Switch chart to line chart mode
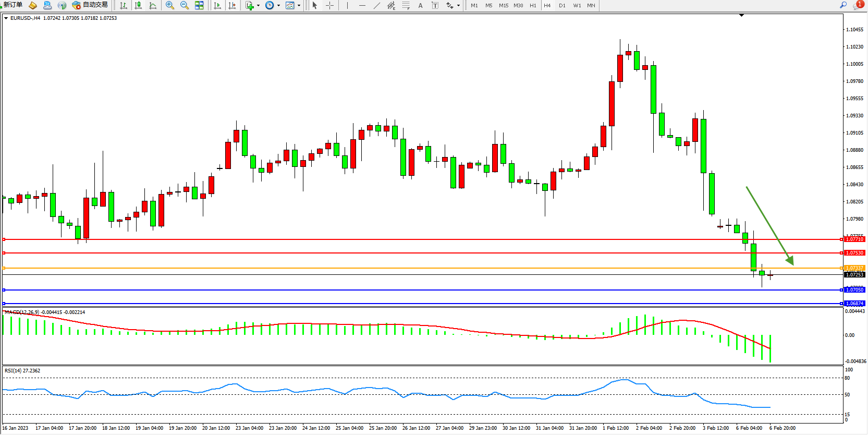 [153, 5]
